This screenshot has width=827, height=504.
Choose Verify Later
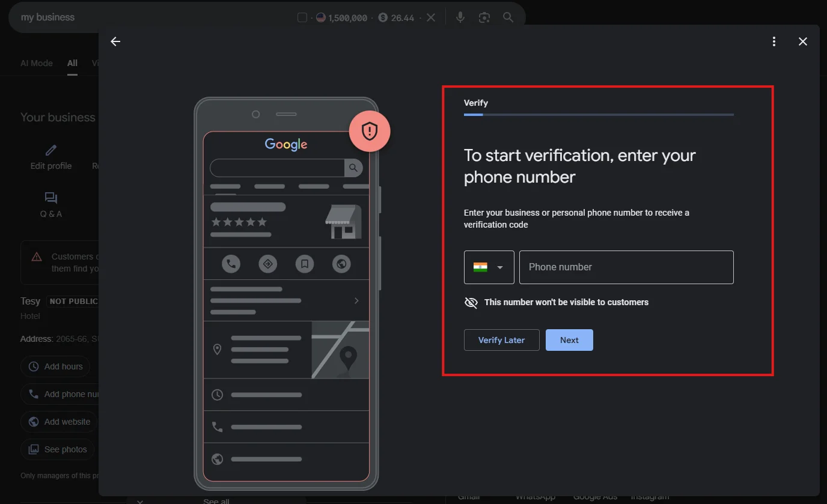(x=501, y=339)
